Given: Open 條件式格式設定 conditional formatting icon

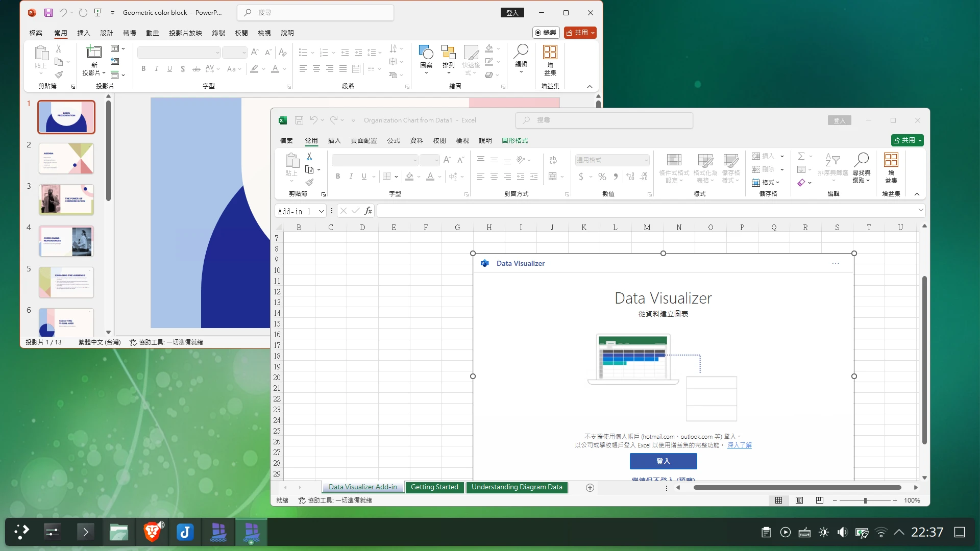Looking at the screenshot, I should (674, 168).
